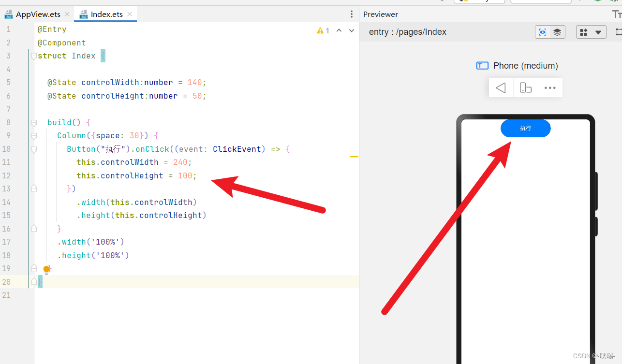Click the space: 30 parameter in Column
The image size is (622, 364).
pyautogui.click(x=118, y=136)
